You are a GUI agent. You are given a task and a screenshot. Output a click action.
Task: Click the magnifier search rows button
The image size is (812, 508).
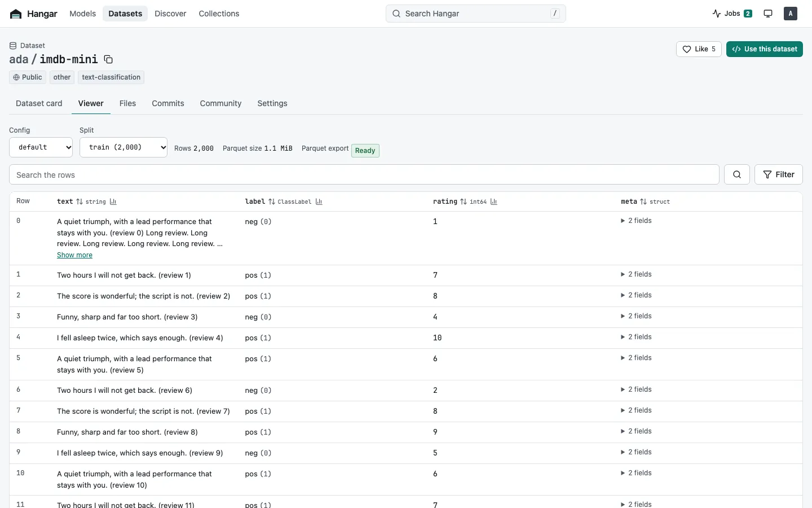(737, 174)
